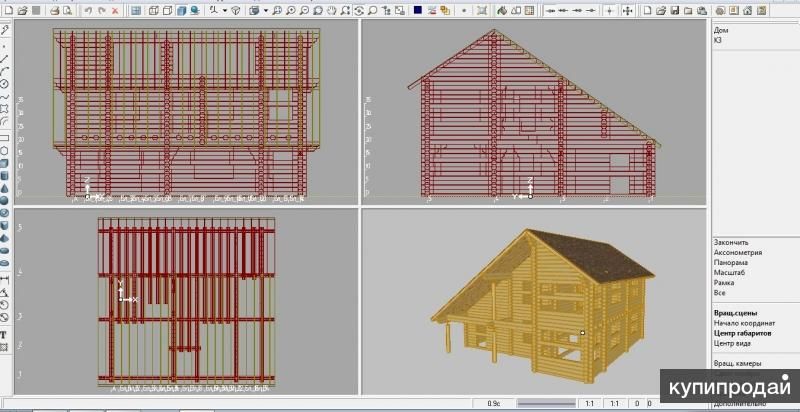
Task: Click the '0.9c' status bar field
Action: pos(493,403)
